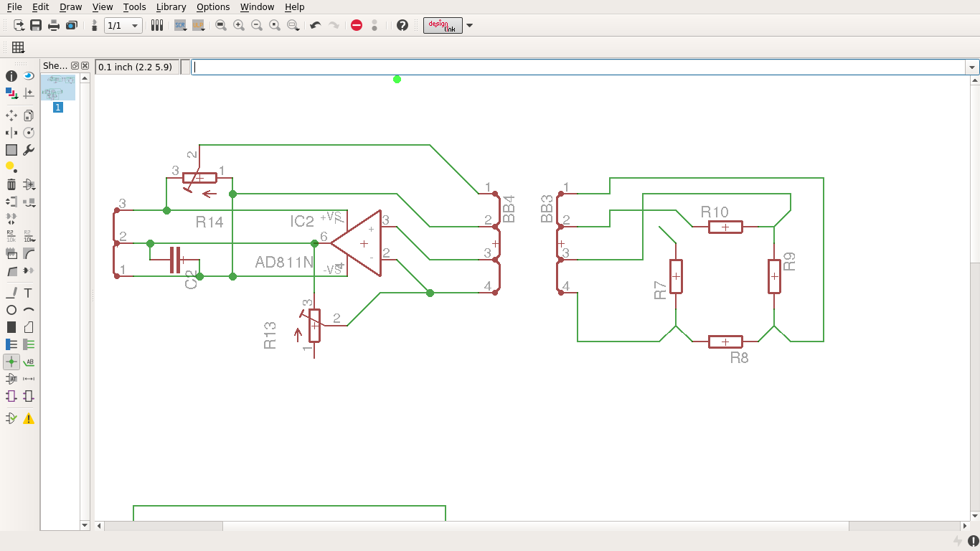Open the Edit menu
This screenshot has width=980, height=551.
coord(40,6)
